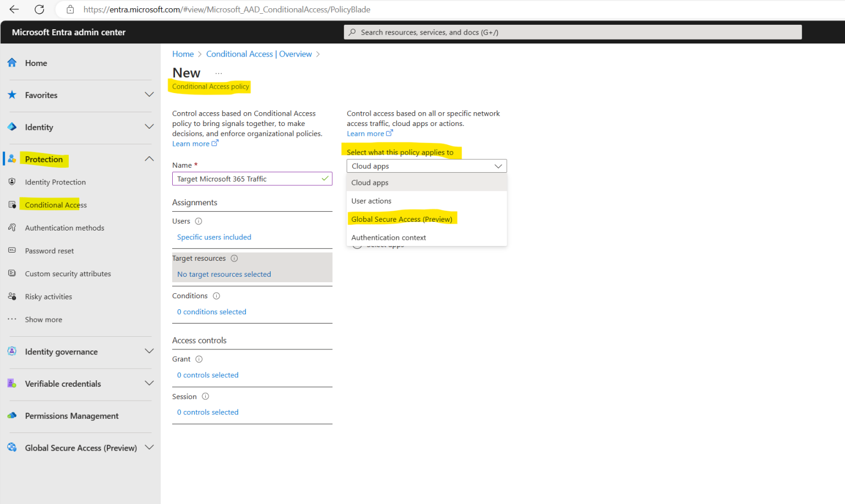Screen dimensions: 845x504
Task: Click the browser refresh icon
Action: click(38, 9)
